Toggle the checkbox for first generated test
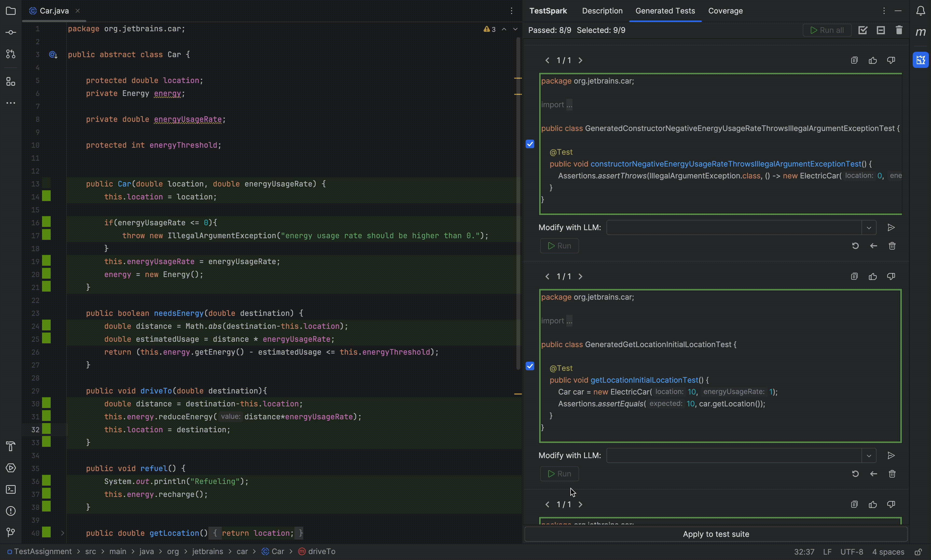This screenshot has width=931, height=560. click(530, 144)
